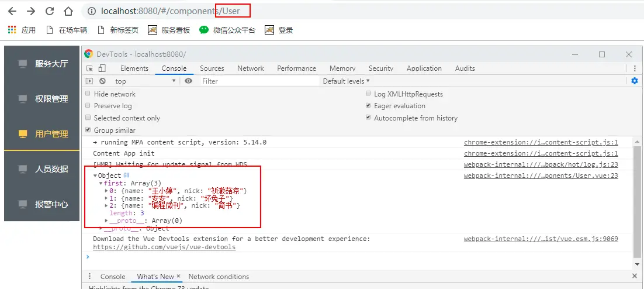Screen dimensions: 644x289
Task: Select 服务大厅 in the sidebar
Action: (x=42, y=64)
